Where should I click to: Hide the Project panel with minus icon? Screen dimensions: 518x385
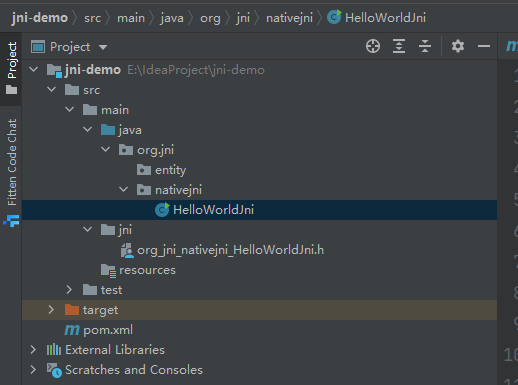click(484, 46)
